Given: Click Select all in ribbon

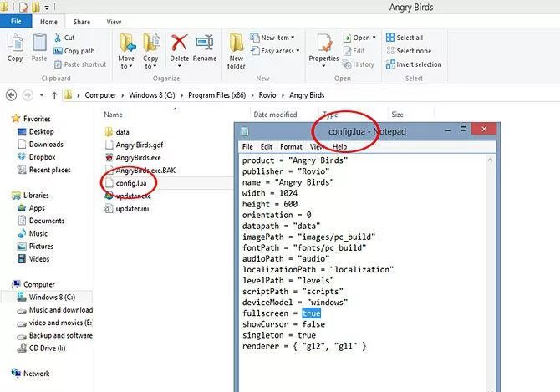Looking at the screenshot, I should click(x=405, y=38).
